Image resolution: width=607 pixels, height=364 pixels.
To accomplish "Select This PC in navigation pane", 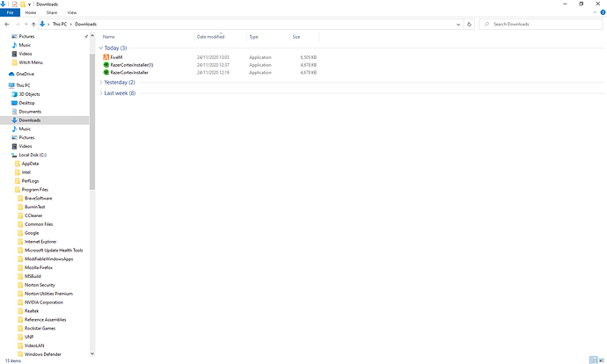I will coord(23,85).
